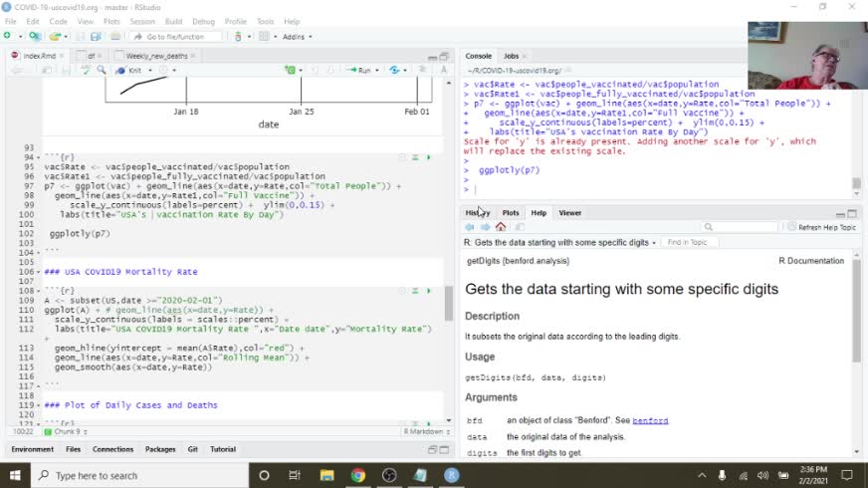Open the New File dropdown arrow
Screen dimensions: 868x488
coord(20,37)
